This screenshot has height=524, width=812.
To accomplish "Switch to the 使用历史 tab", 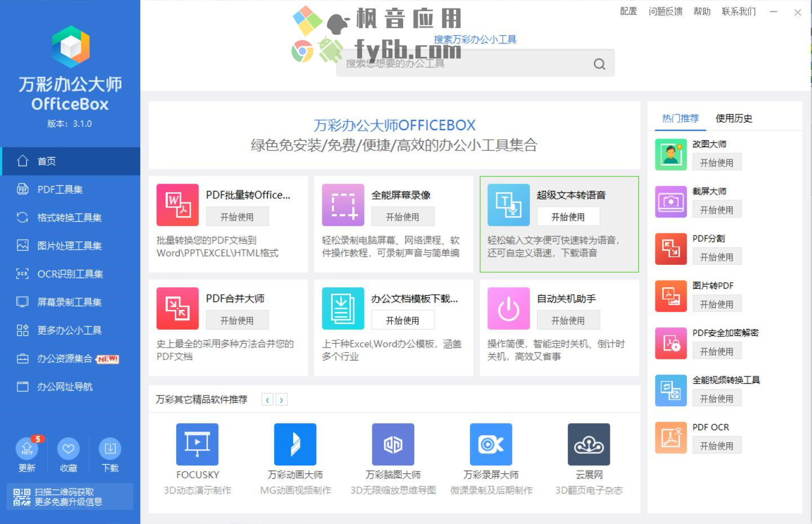I will pyautogui.click(x=734, y=118).
